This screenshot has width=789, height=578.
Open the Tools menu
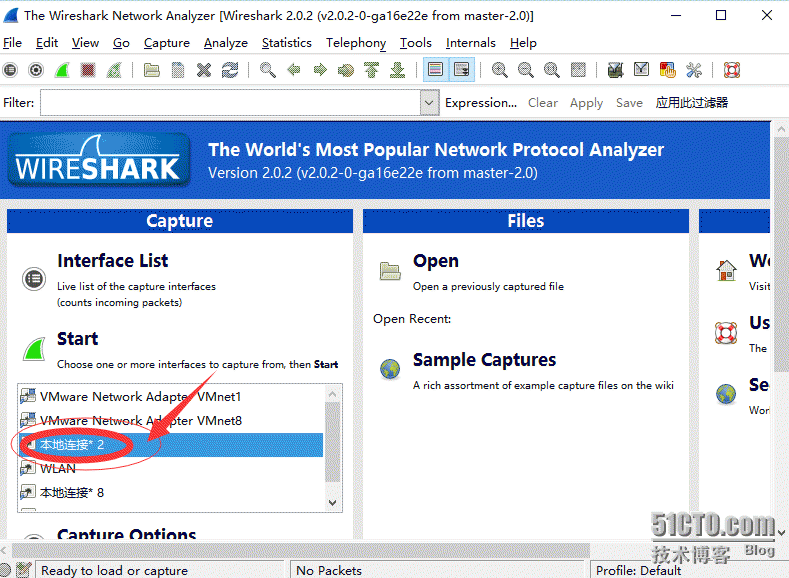coord(416,43)
